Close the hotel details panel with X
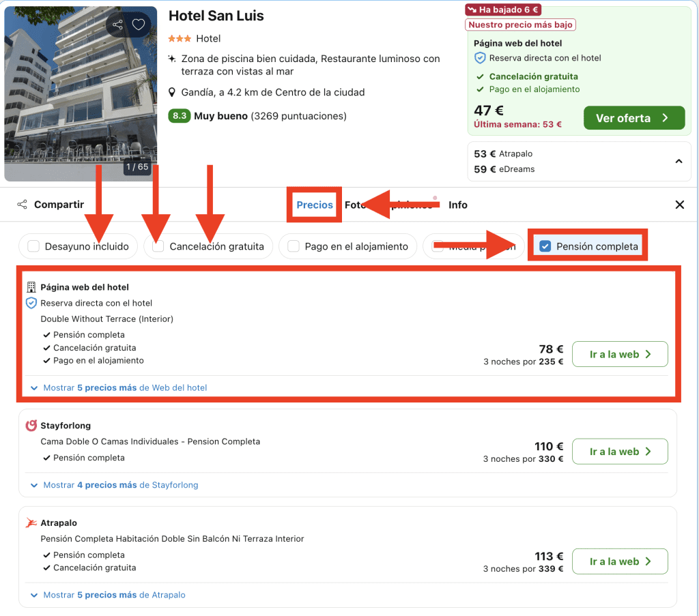The height and width of the screenshot is (616, 699). coord(679,205)
